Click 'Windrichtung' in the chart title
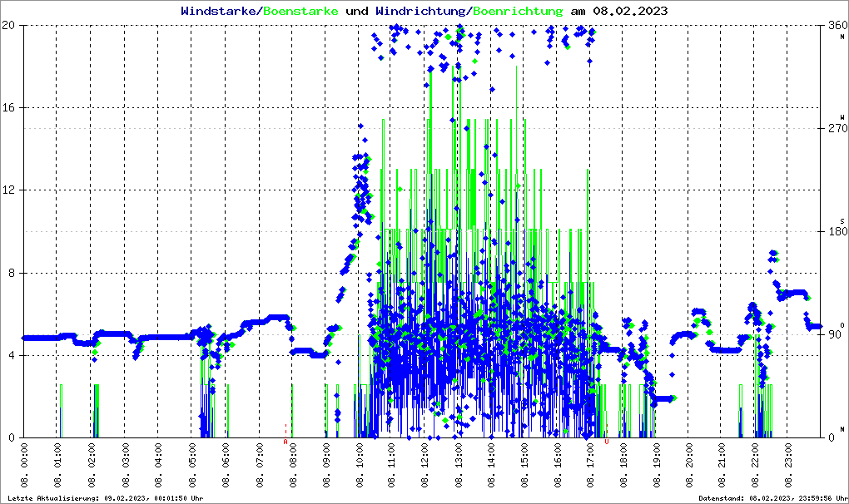849x504 pixels. [x=422, y=11]
